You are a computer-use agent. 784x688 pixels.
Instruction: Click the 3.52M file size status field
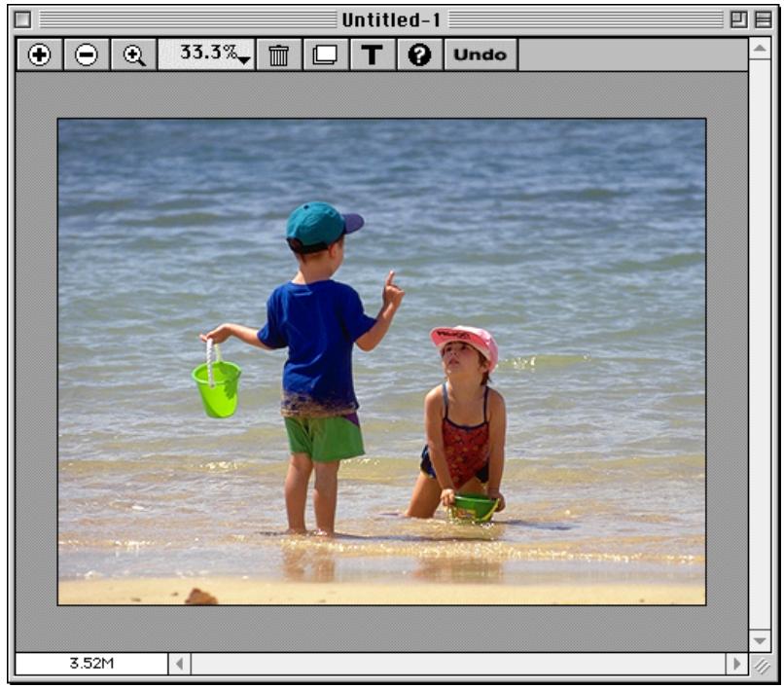point(91,664)
